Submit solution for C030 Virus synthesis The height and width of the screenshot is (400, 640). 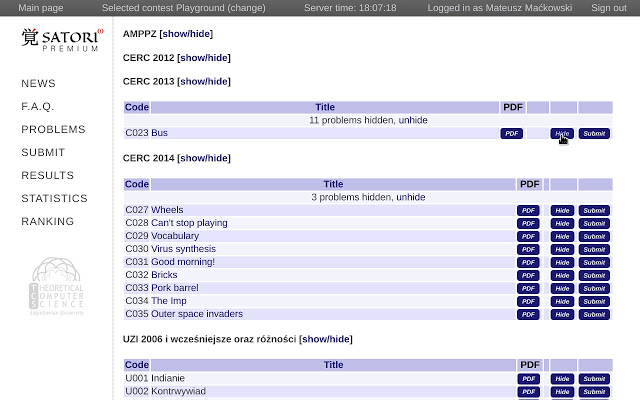594,249
